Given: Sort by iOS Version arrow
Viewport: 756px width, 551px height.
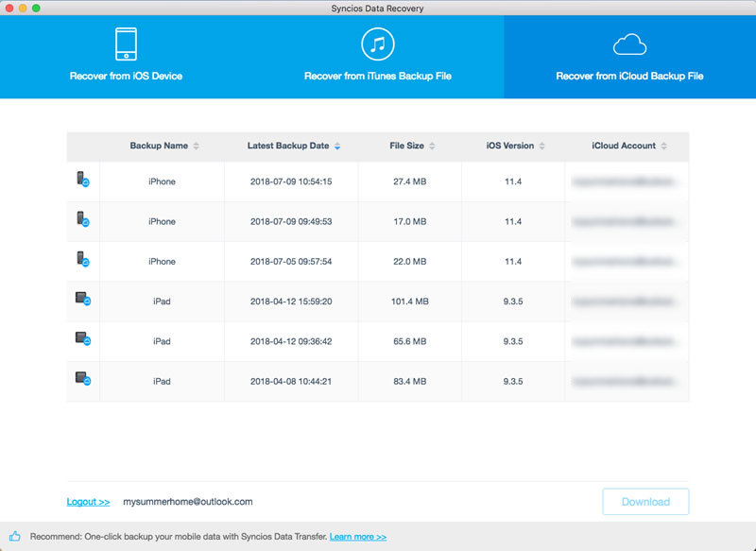Looking at the screenshot, I should click(541, 146).
